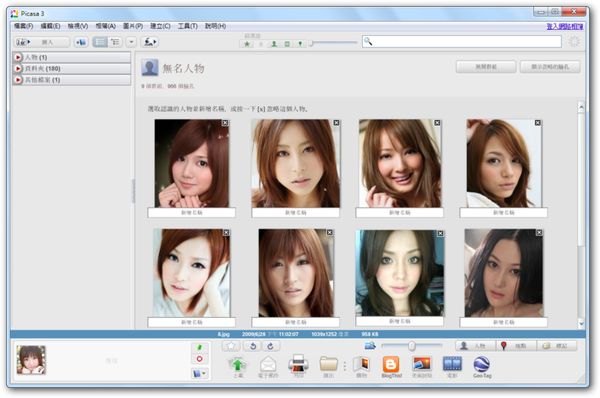This screenshot has height=398, width=600.
Task: Click the Import photos button
Action: [42, 42]
